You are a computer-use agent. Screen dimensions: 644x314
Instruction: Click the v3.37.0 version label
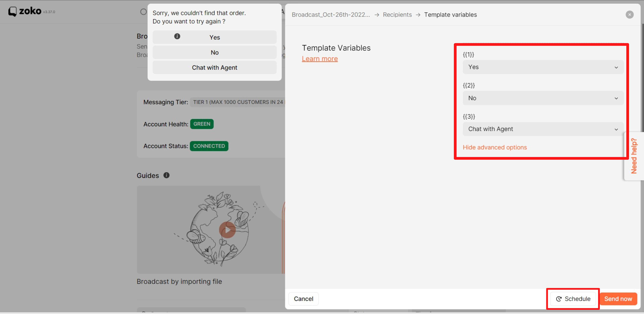pyautogui.click(x=49, y=12)
